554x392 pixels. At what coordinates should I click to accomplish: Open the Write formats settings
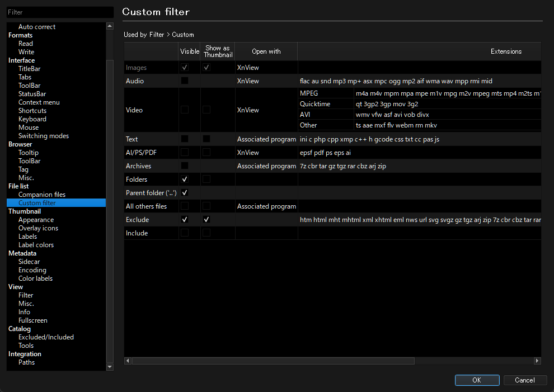[26, 52]
